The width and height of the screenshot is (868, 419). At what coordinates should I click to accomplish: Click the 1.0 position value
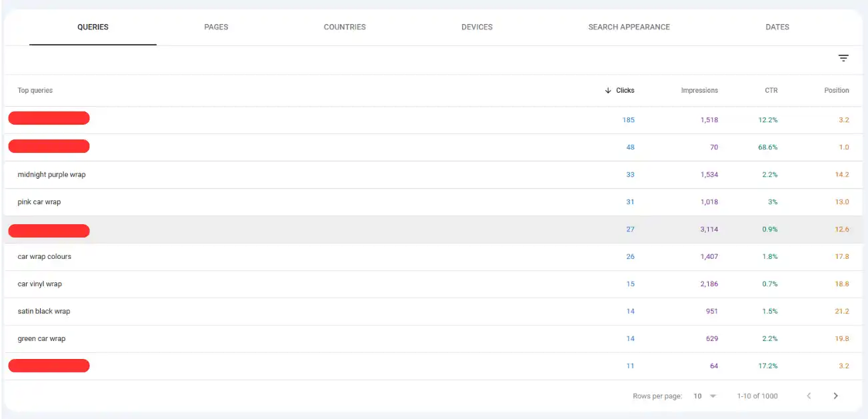coord(844,147)
